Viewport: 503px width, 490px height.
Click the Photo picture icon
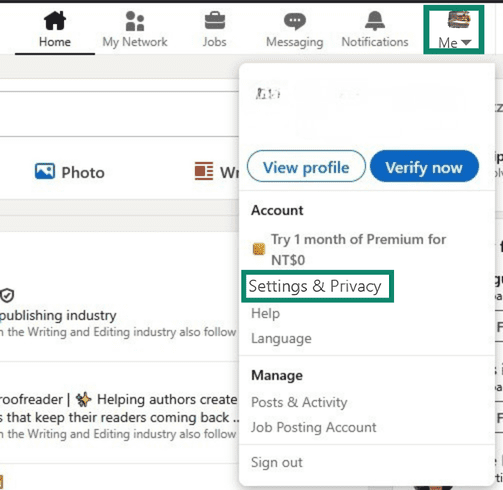click(45, 171)
